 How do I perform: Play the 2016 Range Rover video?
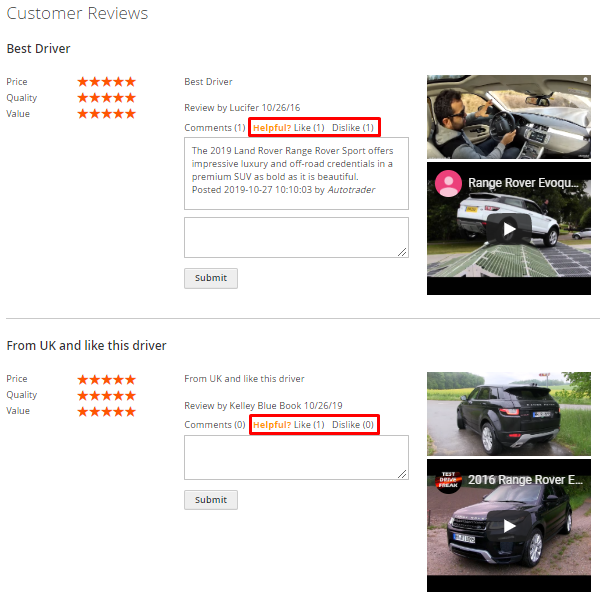pyautogui.click(x=509, y=526)
